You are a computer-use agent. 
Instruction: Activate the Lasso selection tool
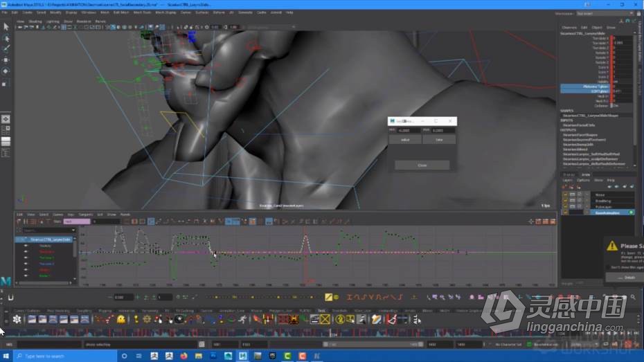[x=6, y=38]
